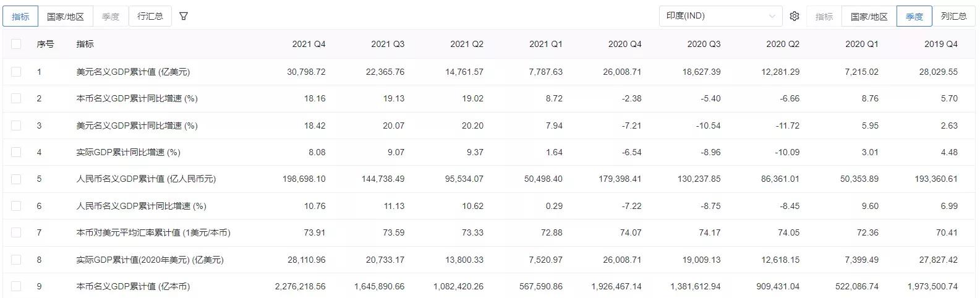Toggle the select-all header checkbox
This screenshot has width=980, height=298.
pyautogui.click(x=16, y=44)
